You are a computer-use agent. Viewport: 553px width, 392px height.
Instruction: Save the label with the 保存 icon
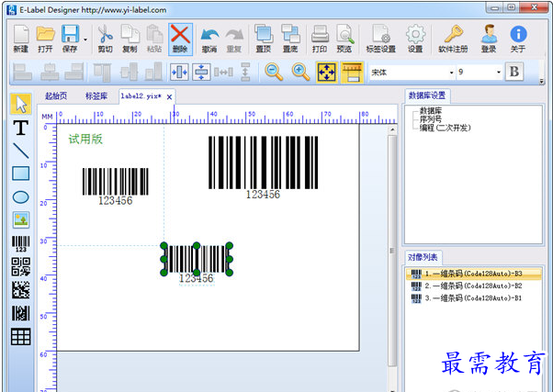(x=70, y=39)
